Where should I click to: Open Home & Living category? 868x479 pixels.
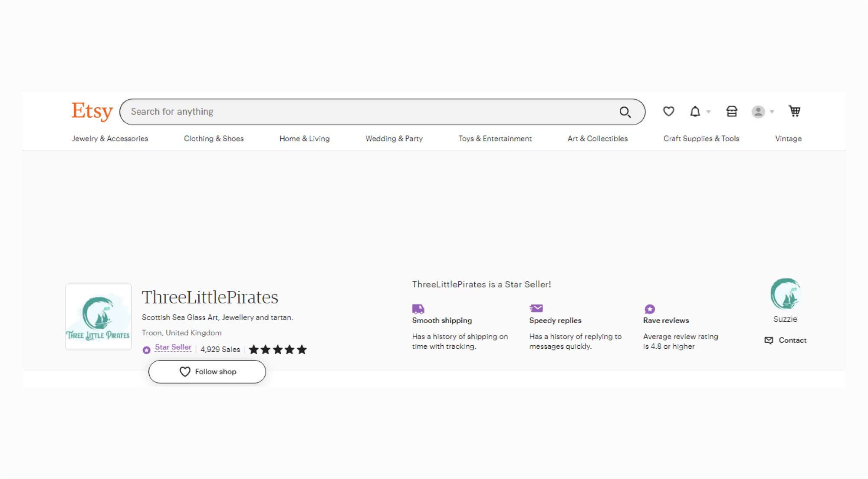point(304,139)
